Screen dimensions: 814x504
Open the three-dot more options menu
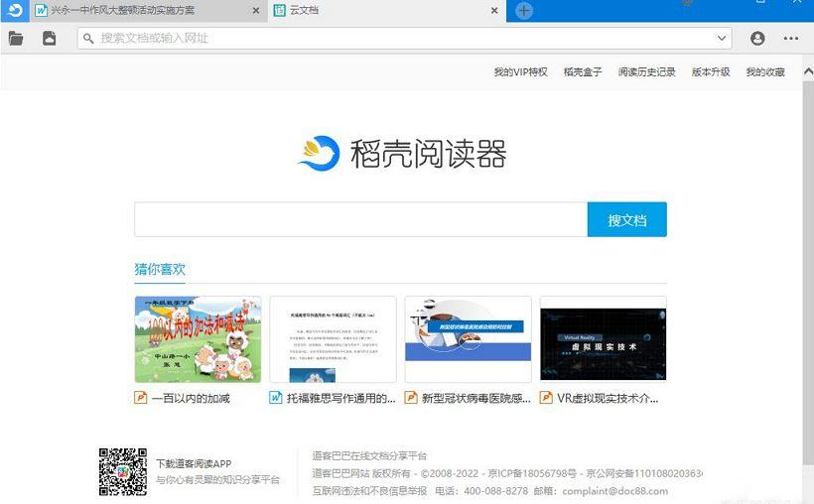[790, 38]
